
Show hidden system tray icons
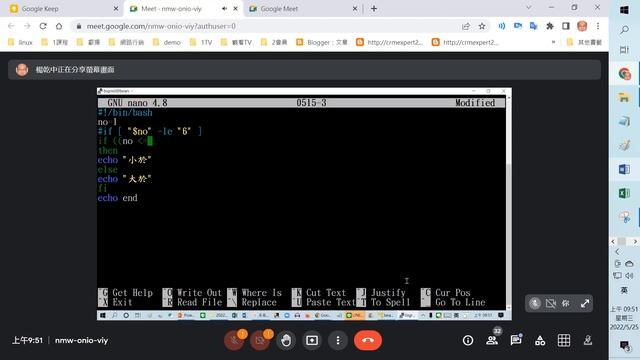tap(617, 252)
